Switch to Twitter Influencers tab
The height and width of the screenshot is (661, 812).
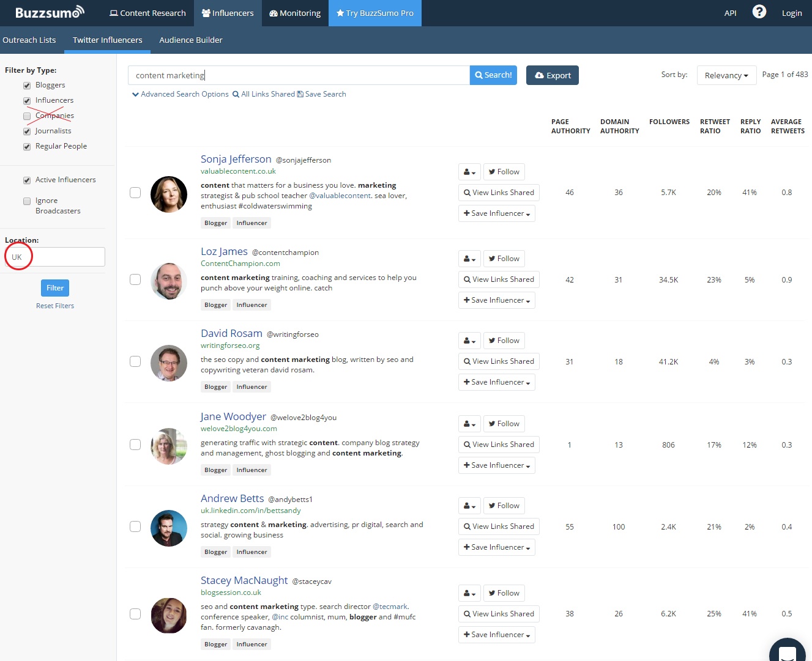[108, 40]
